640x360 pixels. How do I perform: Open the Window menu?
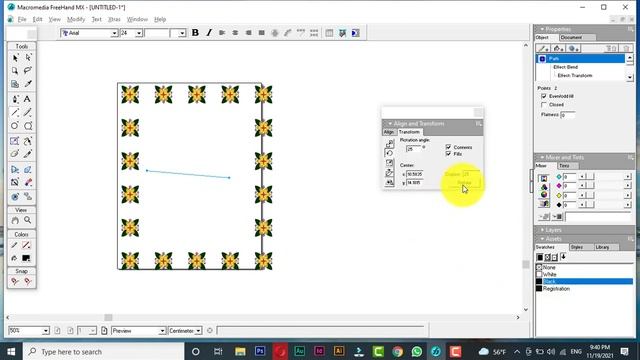137,19
